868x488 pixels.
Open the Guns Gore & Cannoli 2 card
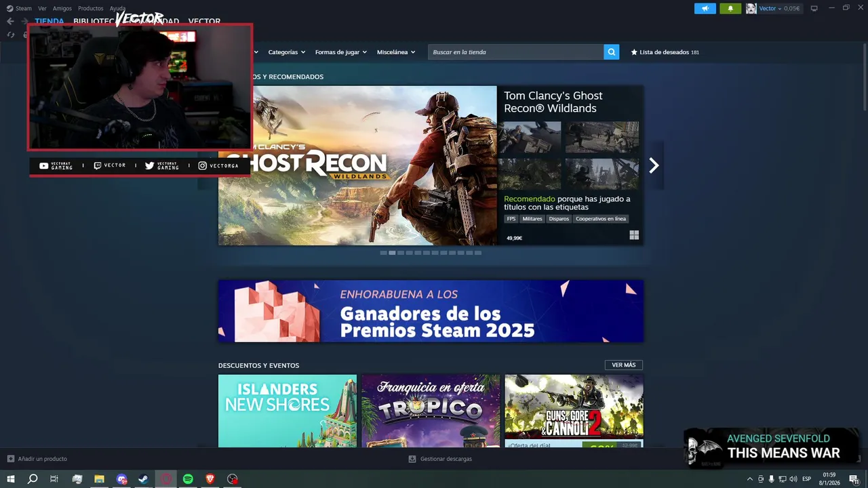[574, 411]
